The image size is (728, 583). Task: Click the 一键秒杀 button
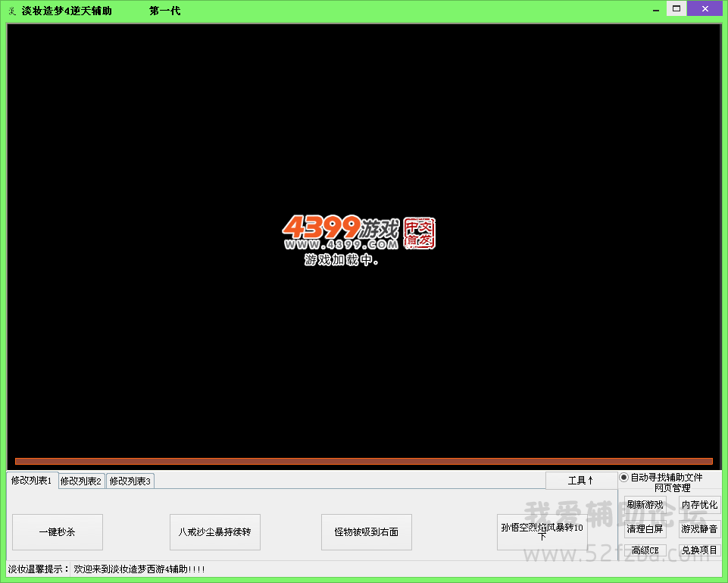tap(58, 532)
